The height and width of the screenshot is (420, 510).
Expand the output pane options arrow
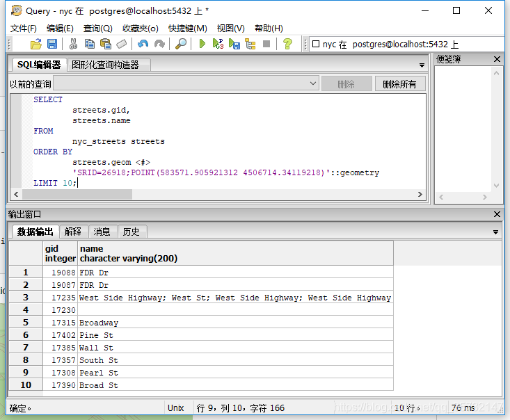pos(495,232)
